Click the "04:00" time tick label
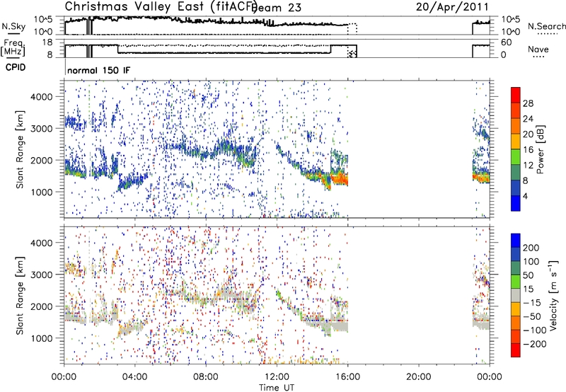Viewport: 566px width, 392px height. (134, 377)
